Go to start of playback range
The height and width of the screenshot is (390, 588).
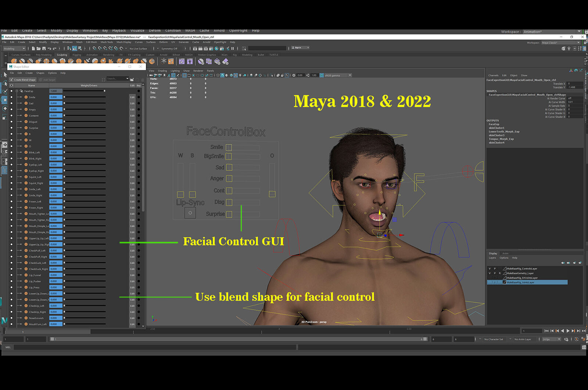546,331
